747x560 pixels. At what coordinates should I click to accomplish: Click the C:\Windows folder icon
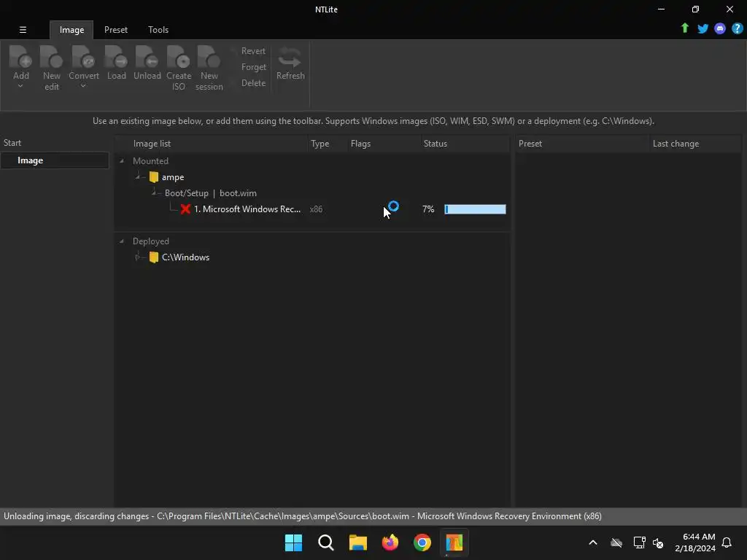pyautogui.click(x=153, y=257)
